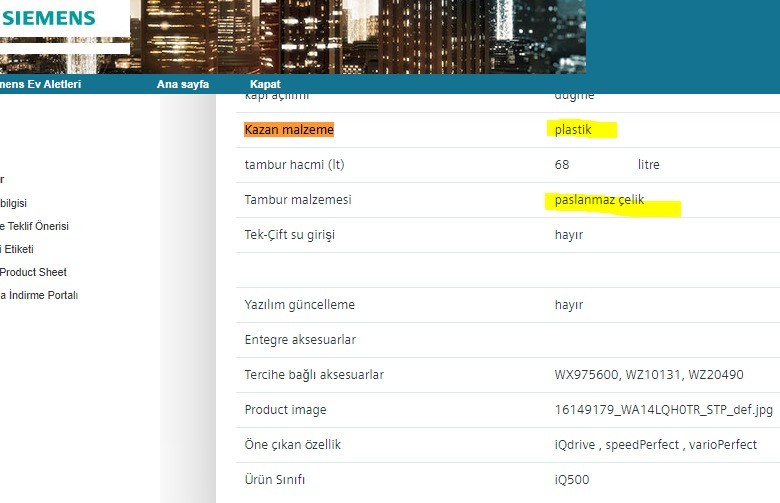Open the Product Sheet sidebar link

pyautogui.click(x=33, y=272)
